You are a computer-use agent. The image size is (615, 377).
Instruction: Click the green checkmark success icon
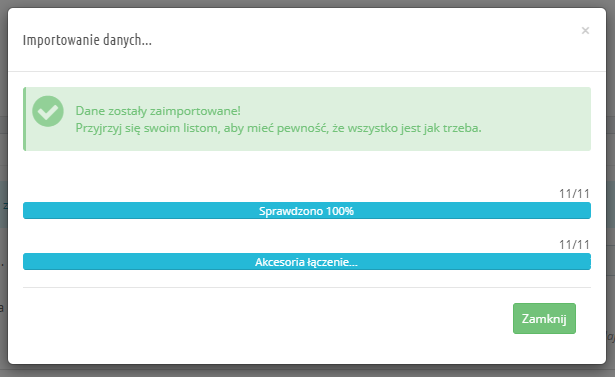48,111
